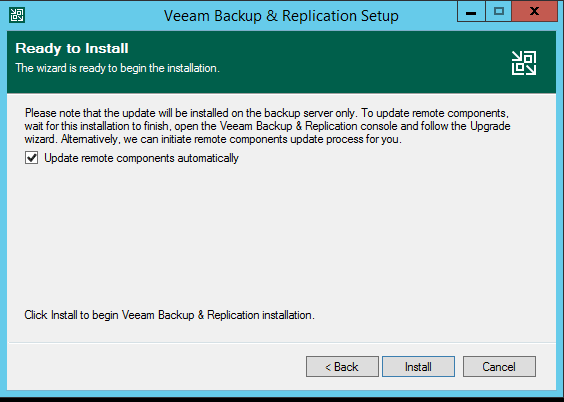
Task: Maximize the Veeam Setup window
Action: (499, 12)
